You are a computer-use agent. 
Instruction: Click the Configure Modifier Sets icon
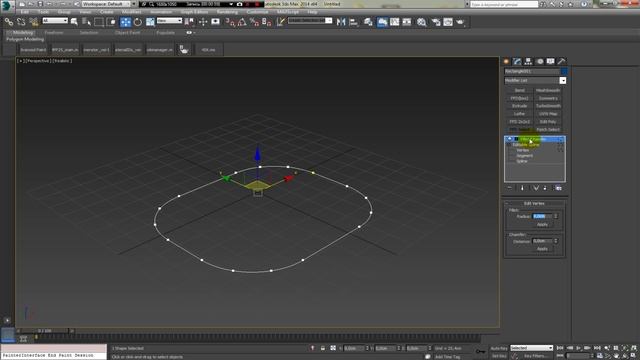(558, 188)
